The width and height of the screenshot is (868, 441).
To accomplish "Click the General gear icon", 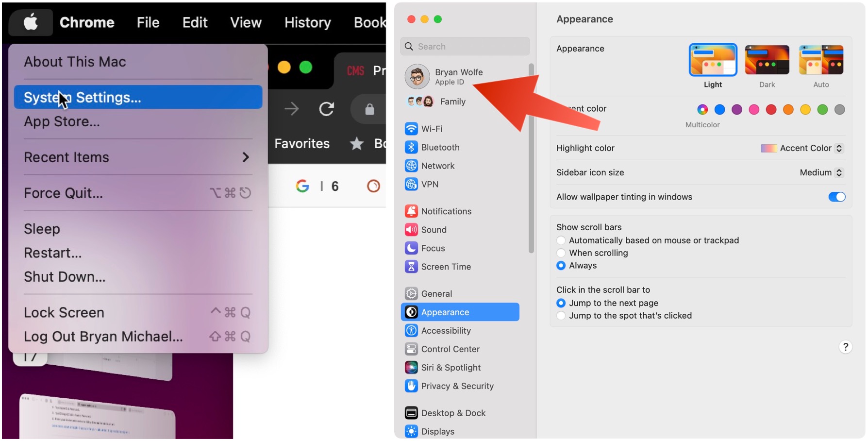I will (x=411, y=294).
